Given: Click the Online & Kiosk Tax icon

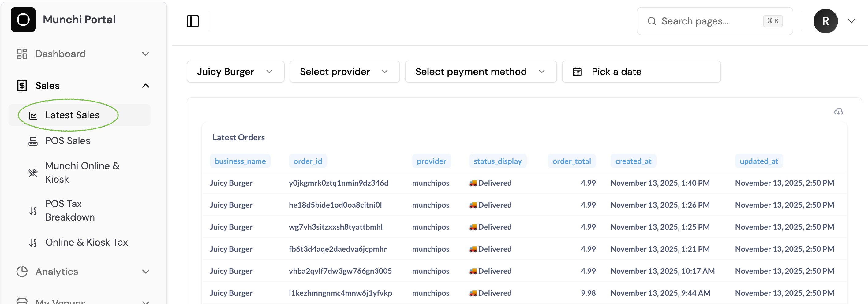Looking at the screenshot, I should [x=33, y=243].
